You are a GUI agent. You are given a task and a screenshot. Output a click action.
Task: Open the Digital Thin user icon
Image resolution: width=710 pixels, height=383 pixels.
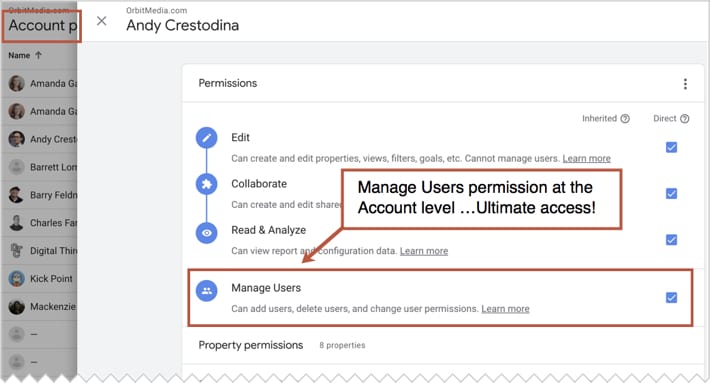tap(16, 250)
